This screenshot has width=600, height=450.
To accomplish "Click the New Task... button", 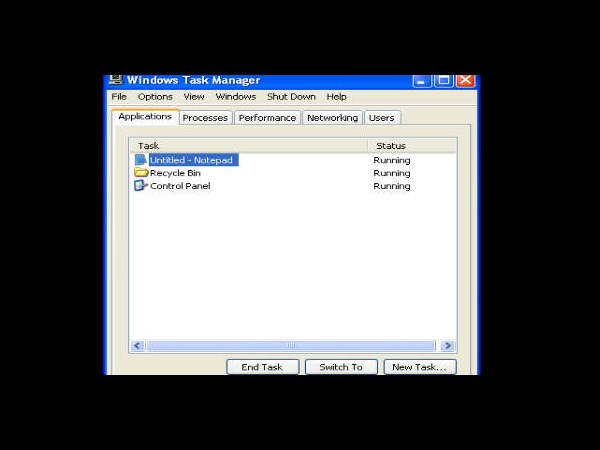I will click(x=420, y=367).
